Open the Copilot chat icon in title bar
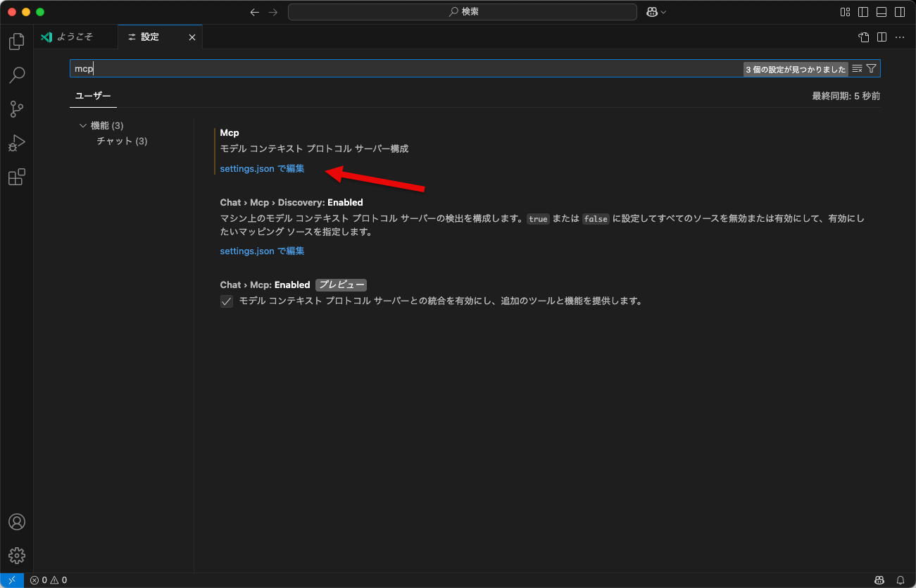Image resolution: width=916 pixels, height=588 pixels. [x=652, y=12]
